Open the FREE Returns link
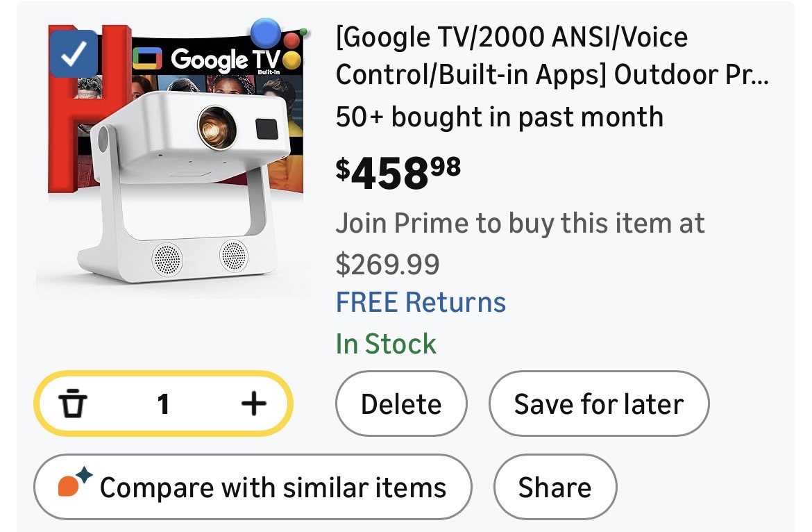 tap(421, 303)
